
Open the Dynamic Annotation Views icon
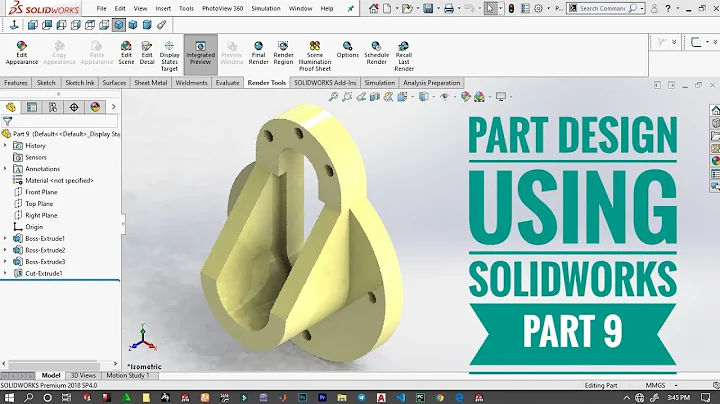point(388,96)
